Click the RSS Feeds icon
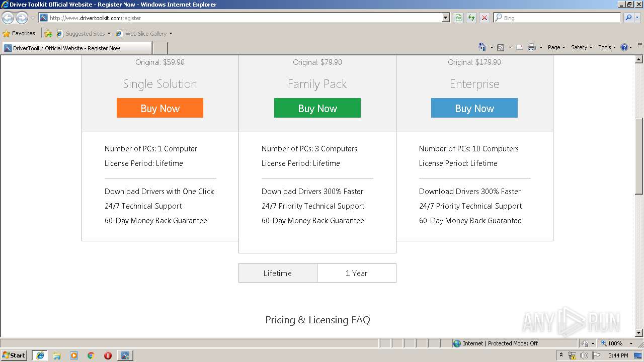This screenshot has width=644, height=362. coord(501,47)
